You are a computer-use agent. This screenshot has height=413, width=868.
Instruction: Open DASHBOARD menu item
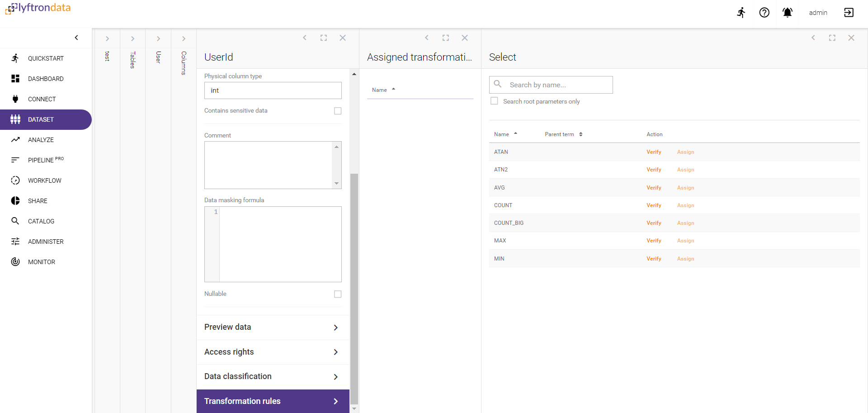[x=46, y=79]
